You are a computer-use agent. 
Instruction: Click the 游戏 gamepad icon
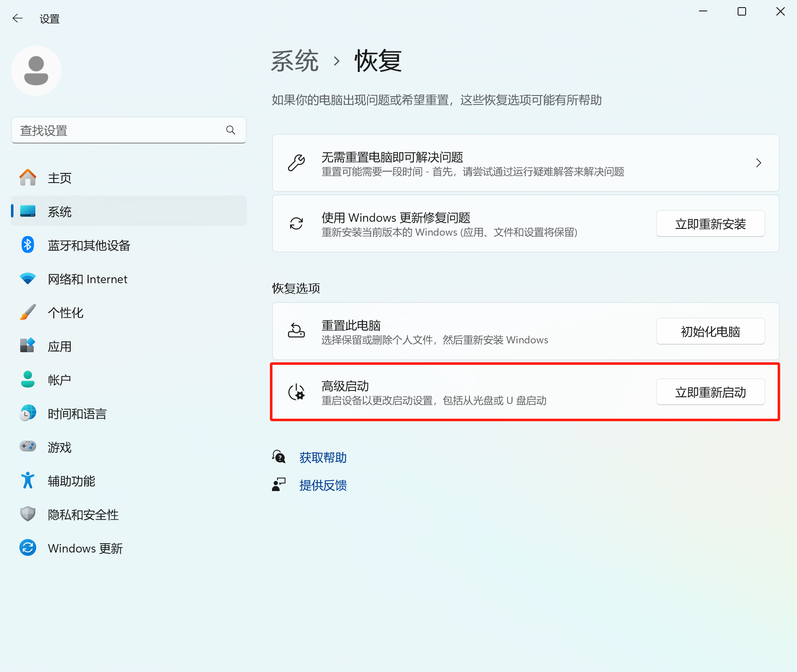point(28,446)
